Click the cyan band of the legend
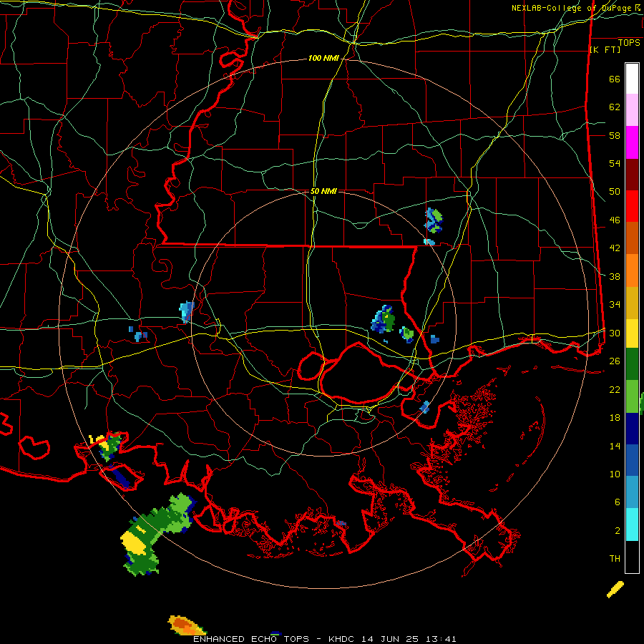Viewport: 644px width, 644px height. (x=632, y=525)
